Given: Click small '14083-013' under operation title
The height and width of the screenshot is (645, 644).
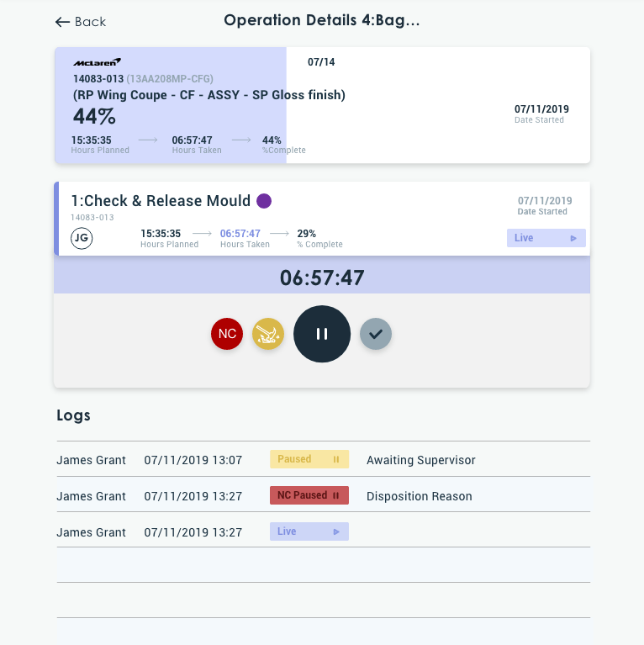Looking at the screenshot, I should (92, 218).
